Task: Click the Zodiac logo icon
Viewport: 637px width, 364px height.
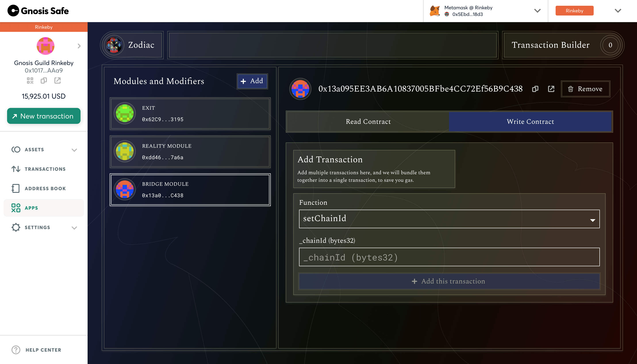Action: point(114,45)
